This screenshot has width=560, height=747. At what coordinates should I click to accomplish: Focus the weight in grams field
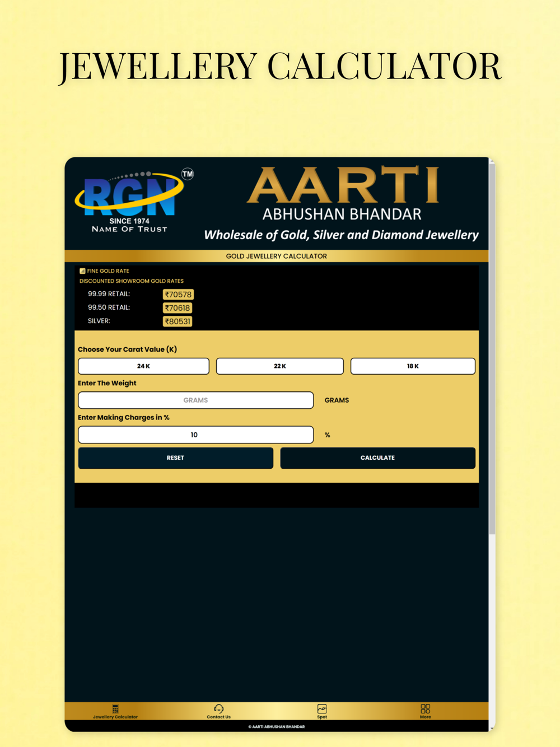pyautogui.click(x=195, y=400)
